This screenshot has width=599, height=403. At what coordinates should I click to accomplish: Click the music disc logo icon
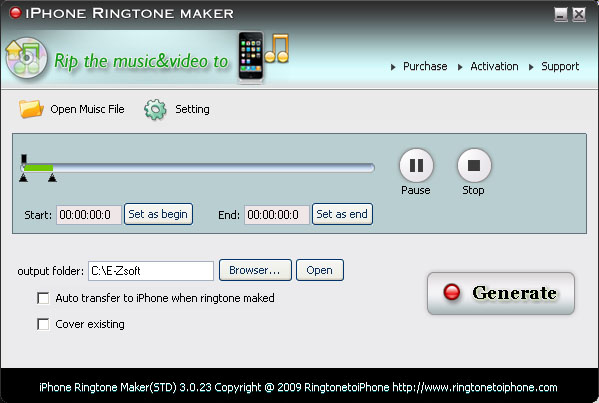(26, 58)
